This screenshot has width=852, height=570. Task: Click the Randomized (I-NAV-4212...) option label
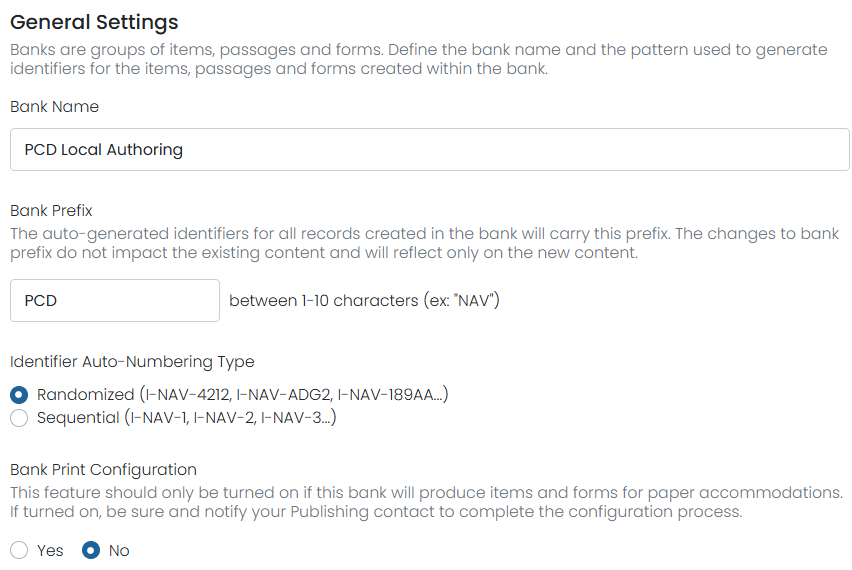(x=242, y=394)
